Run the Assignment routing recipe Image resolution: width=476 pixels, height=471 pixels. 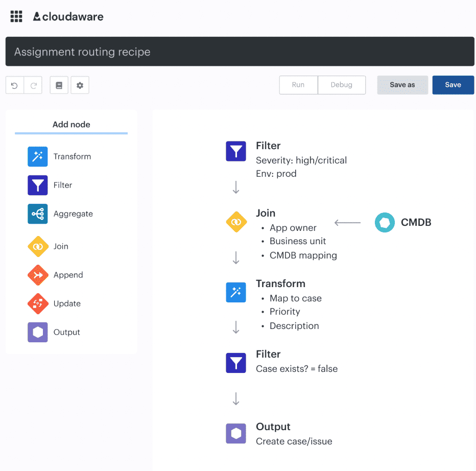(x=298, y=85)
